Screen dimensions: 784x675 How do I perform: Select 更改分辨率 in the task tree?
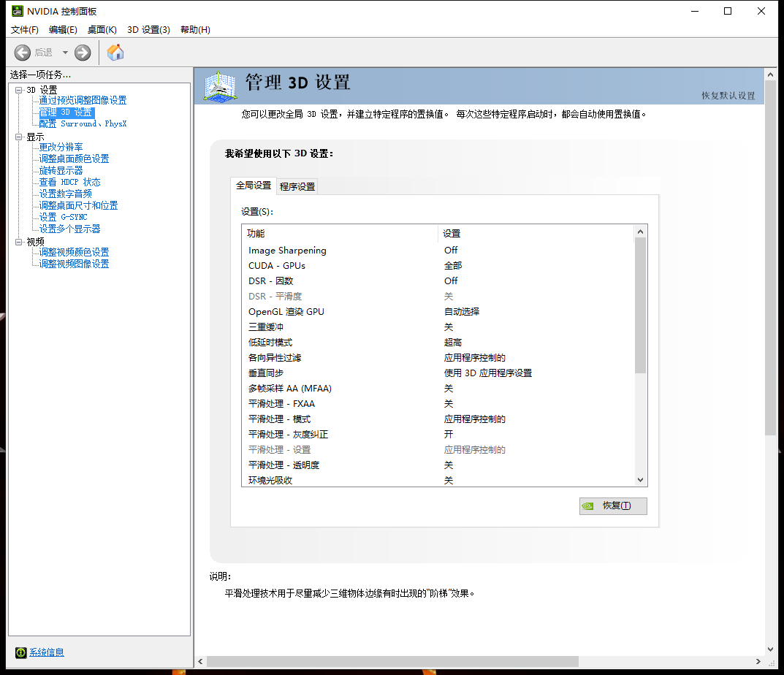(x=61, y=147)
